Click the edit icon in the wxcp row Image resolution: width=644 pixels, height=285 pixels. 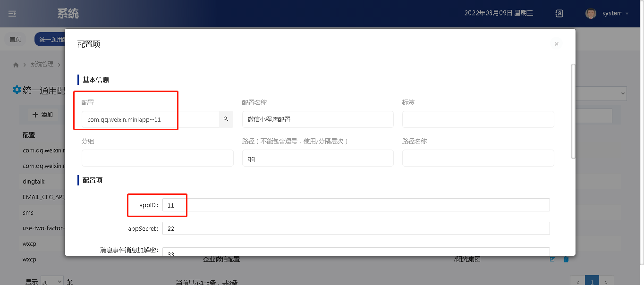point(552,259)
